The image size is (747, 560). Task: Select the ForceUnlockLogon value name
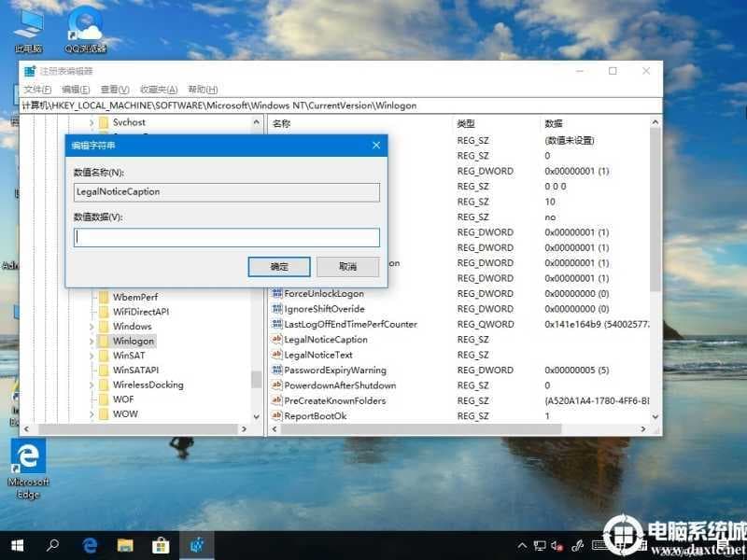[x=324, y=294]
